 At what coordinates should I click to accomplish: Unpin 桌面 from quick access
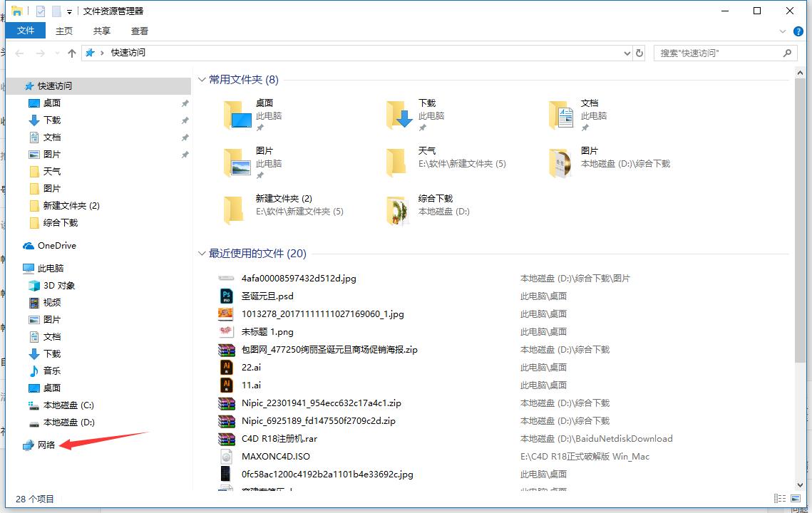[185, 103]
